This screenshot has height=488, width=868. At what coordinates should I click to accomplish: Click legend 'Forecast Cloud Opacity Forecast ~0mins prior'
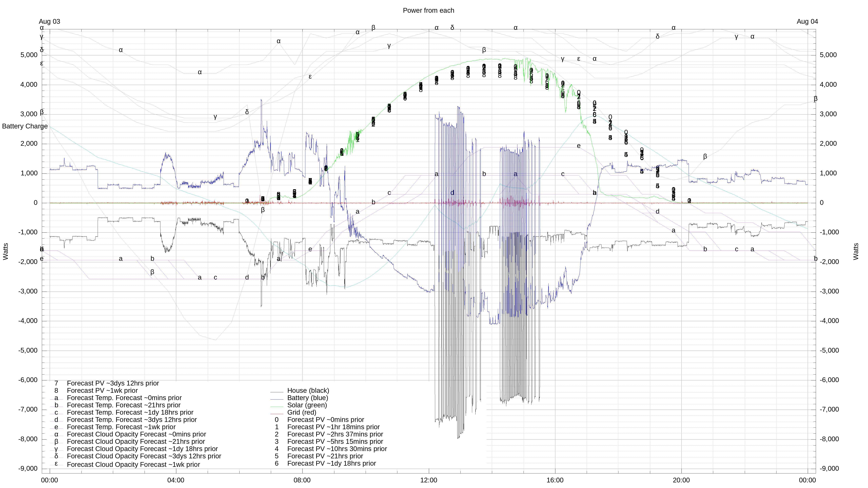(x=136, y=434)
